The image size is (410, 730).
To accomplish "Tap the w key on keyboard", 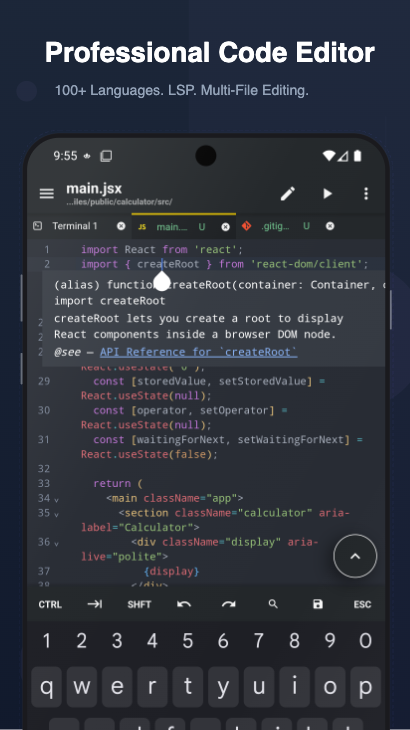I will pyautogui.click(x=82, y=687).
